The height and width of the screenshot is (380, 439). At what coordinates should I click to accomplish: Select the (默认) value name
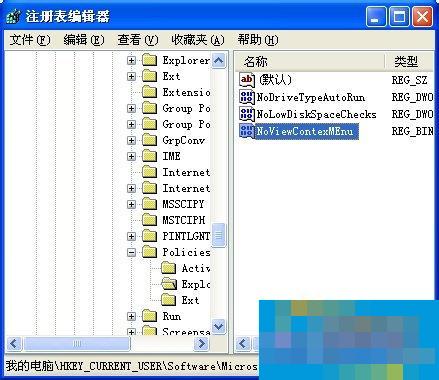point(276,80)
